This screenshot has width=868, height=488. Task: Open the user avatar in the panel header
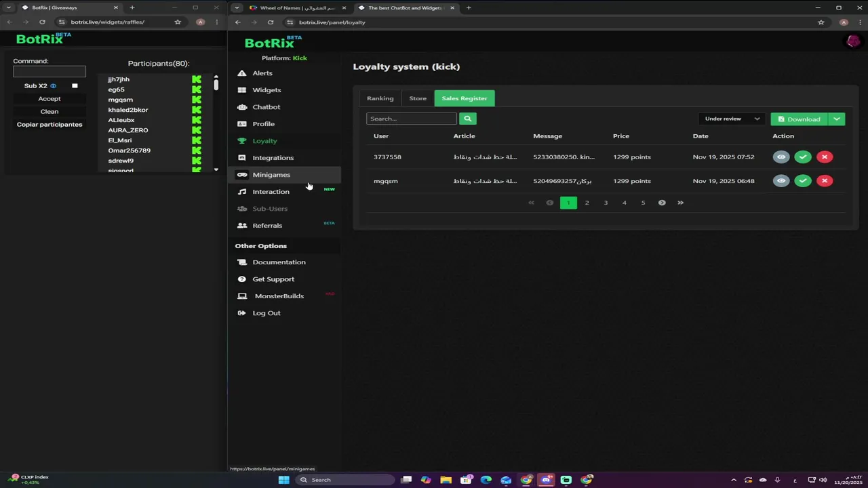[x=853, y=42]
